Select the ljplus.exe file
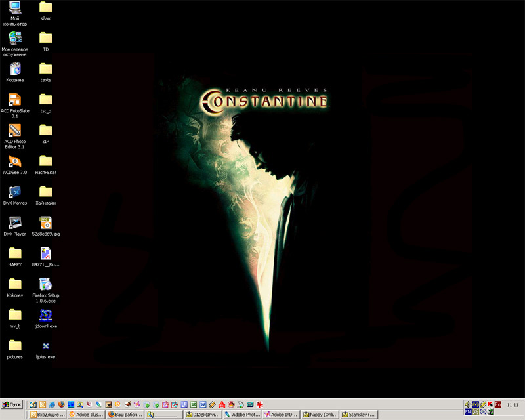 pyautogui.click(x=46, y=350)
